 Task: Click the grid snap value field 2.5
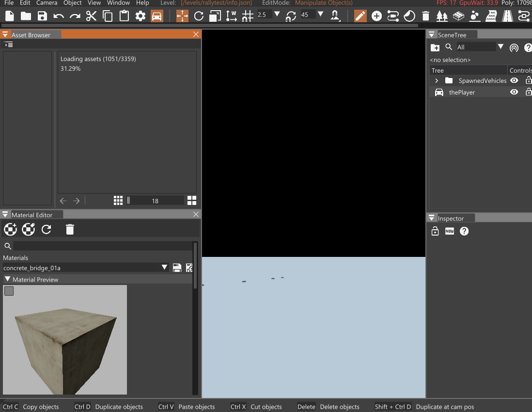point(264,15)
